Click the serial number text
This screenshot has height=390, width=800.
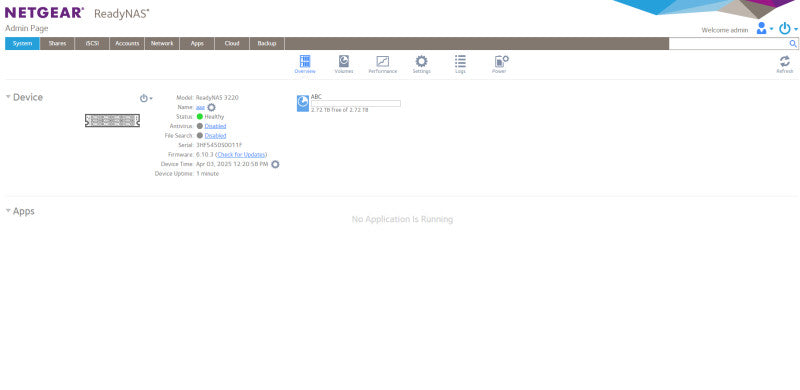pos(219,145)
